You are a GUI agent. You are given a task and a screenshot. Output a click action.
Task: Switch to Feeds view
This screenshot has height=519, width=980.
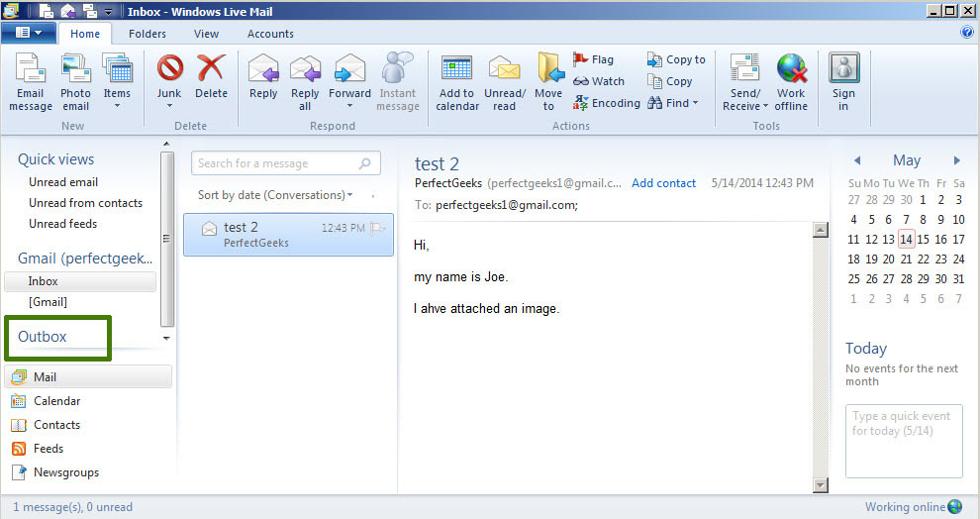38,449
